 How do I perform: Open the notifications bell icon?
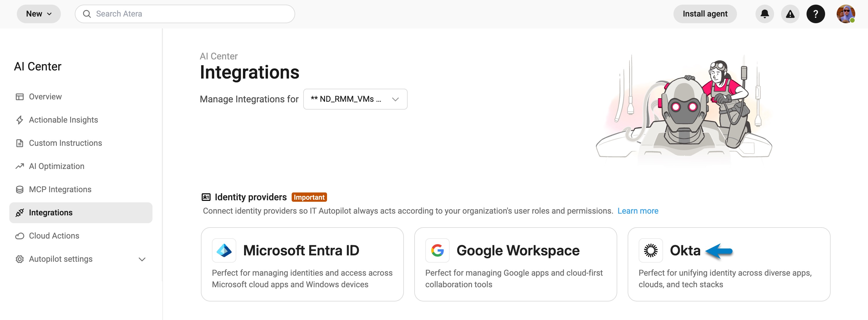coord(765,14)
